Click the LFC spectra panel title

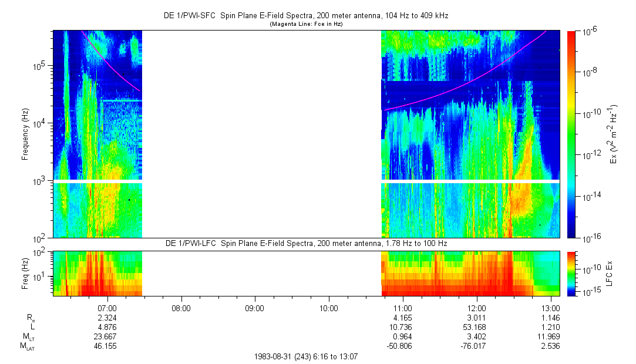point(305,243)
